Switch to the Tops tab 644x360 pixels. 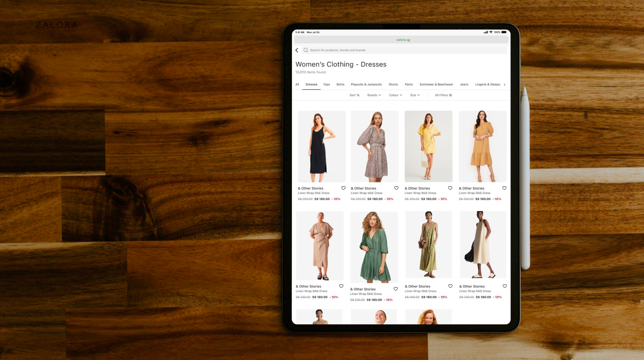tap(326, 84)
